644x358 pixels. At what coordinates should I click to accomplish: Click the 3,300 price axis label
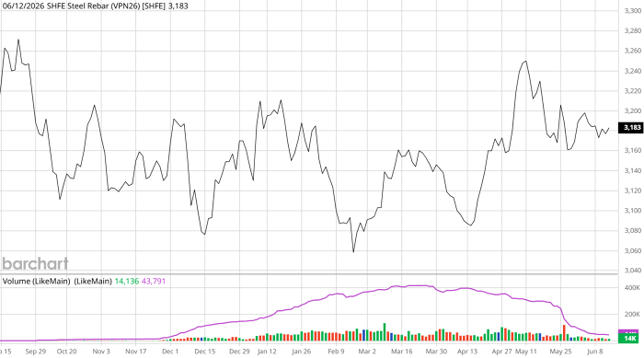pos(633,11)
